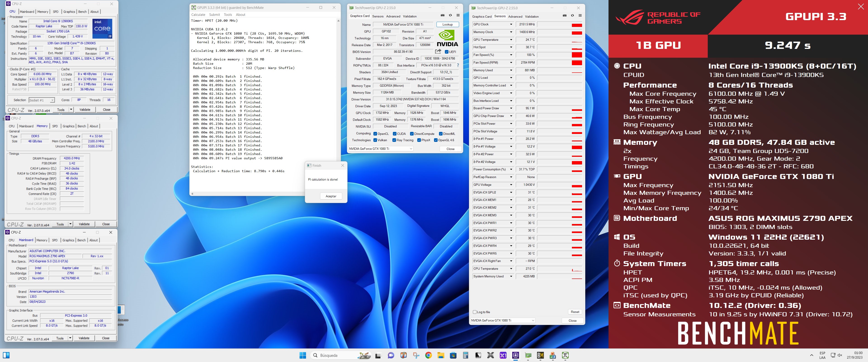Open the chat app on the taskbar
The height and width of the screenshot is (362, 868).
tap(391, 355)
